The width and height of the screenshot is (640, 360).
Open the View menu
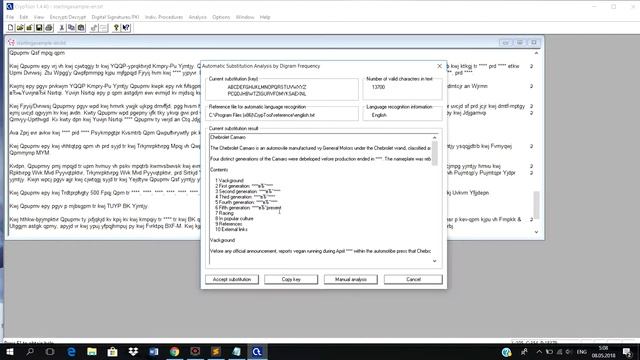pyautogui.click(x=39, y=17)
